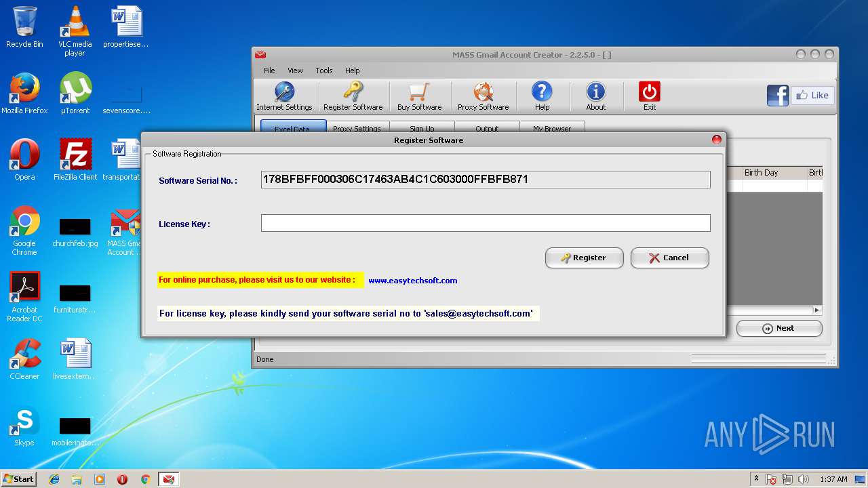This screenshot has width=868, height=488.
Task: Open the File menu
Action: click(269, 70)
